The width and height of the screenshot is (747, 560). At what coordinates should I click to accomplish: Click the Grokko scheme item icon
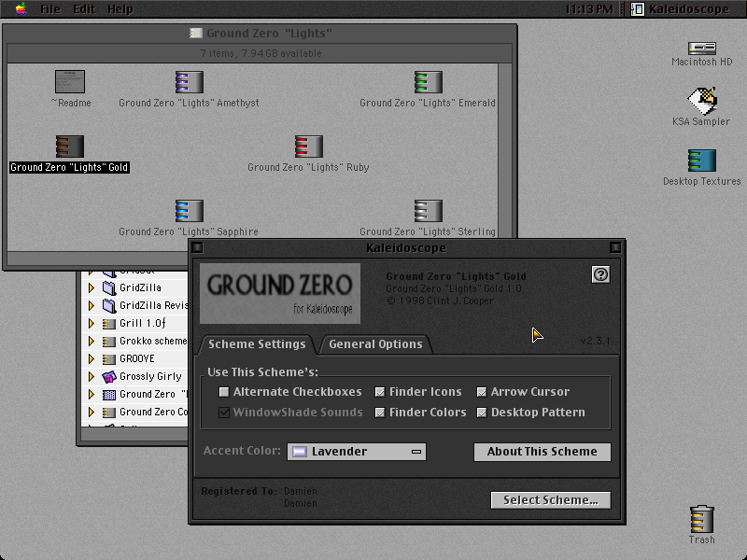pyautogui.click(x=109, y=341)
